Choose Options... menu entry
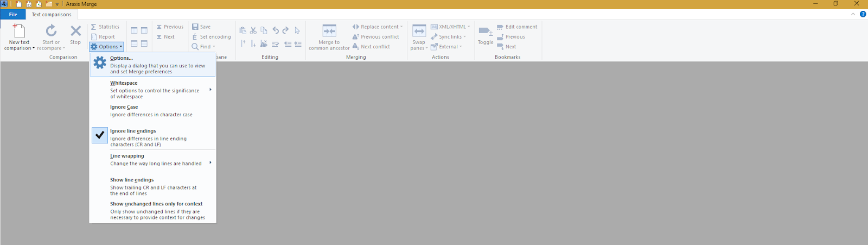 pos(153,65)
